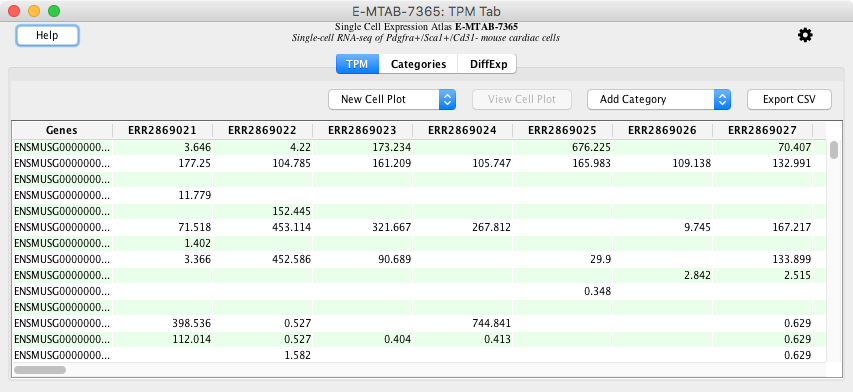Expand the Add Category dropdown
Image resolution: width=853 pixels, height=392 pixels.
point(658,99)
